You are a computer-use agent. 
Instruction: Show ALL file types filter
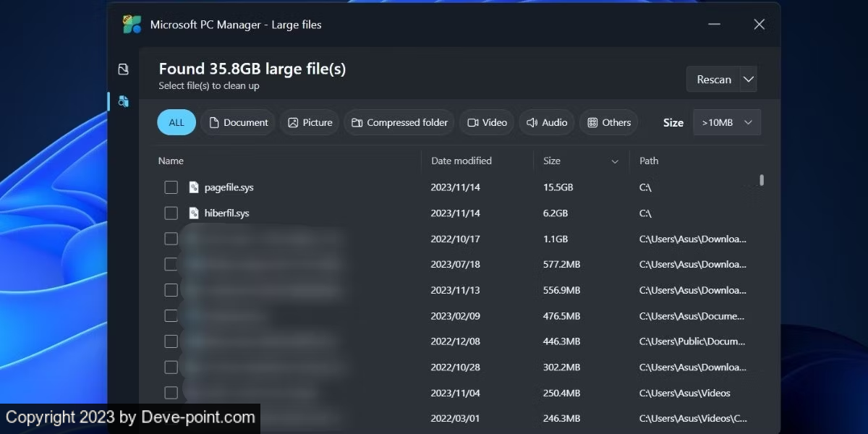[x=176, y=122]
